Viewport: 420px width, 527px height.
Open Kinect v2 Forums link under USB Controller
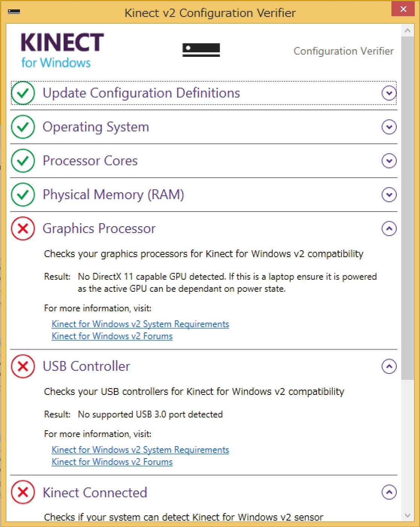[x=112, y=462]
